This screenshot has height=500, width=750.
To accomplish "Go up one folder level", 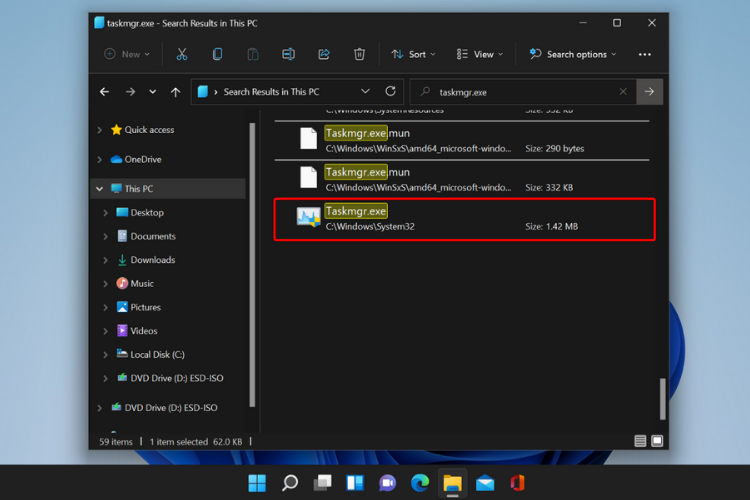I will (176, 92).
